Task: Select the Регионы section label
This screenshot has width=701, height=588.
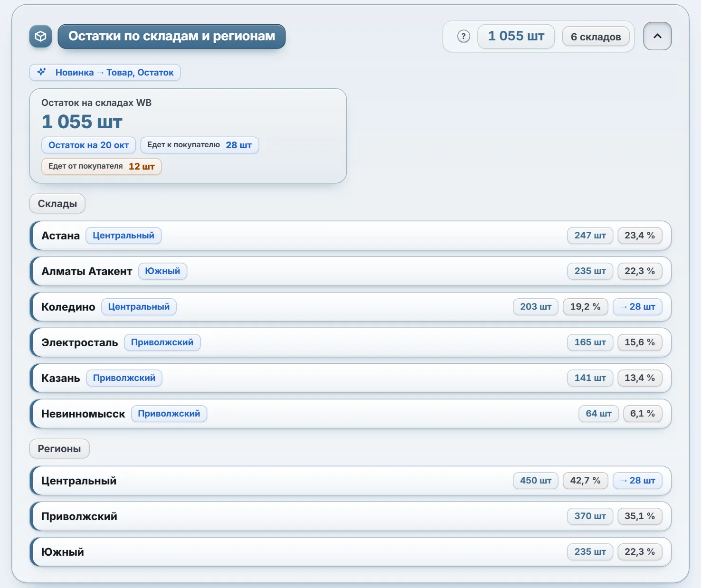Action: tap(59, 449)
